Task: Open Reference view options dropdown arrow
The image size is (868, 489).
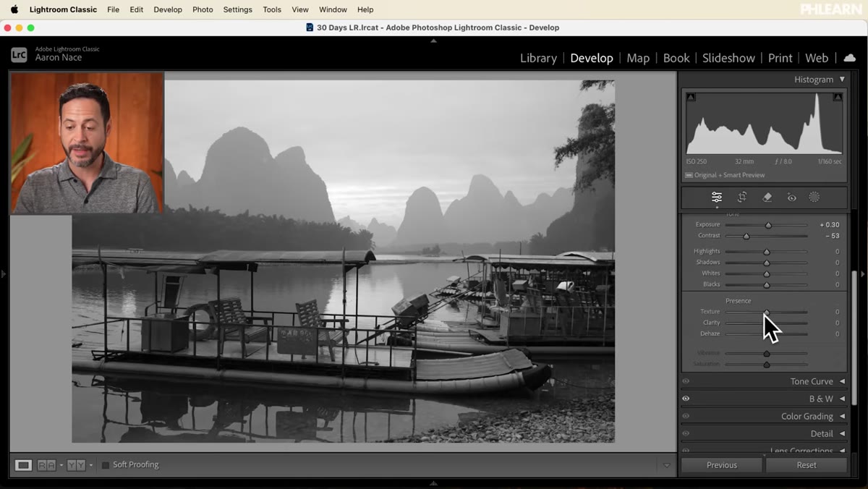Action: [61, 465]
